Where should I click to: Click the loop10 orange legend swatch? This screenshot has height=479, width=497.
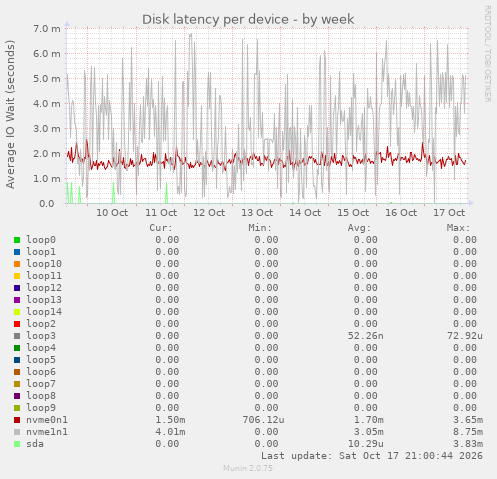point(17,264)
